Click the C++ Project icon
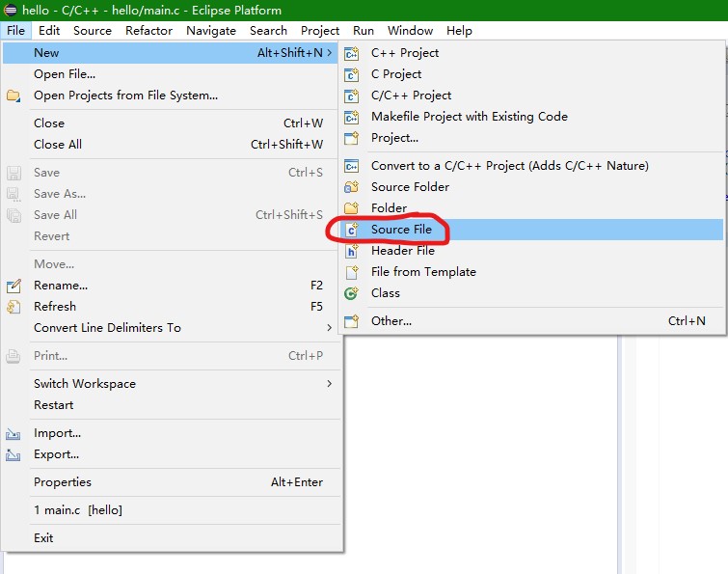This screenshot has width=728, height=574. [351, 53]
